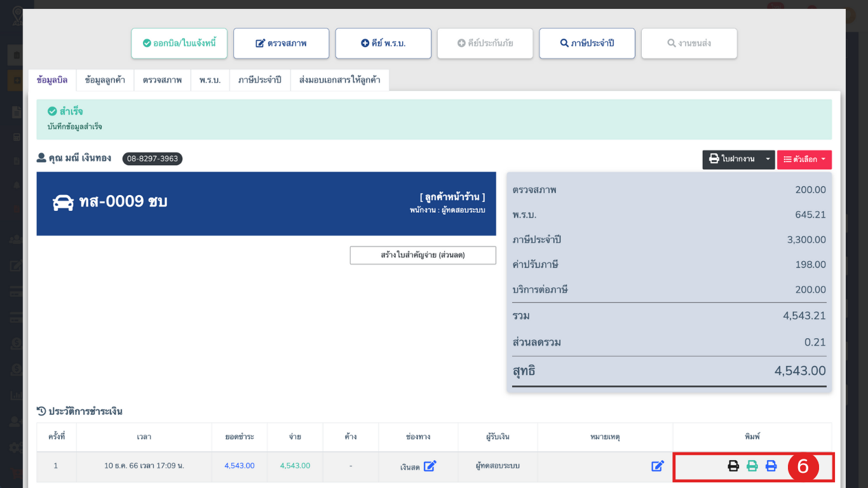Click the งานขนส่ง button
The height and width of the screenshot is (488, 868).
(689, 43)
